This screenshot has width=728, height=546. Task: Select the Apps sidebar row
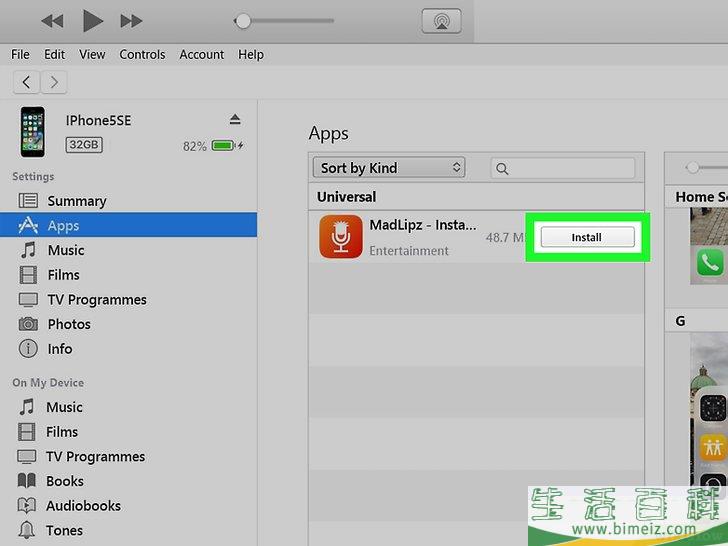[128, 225]
